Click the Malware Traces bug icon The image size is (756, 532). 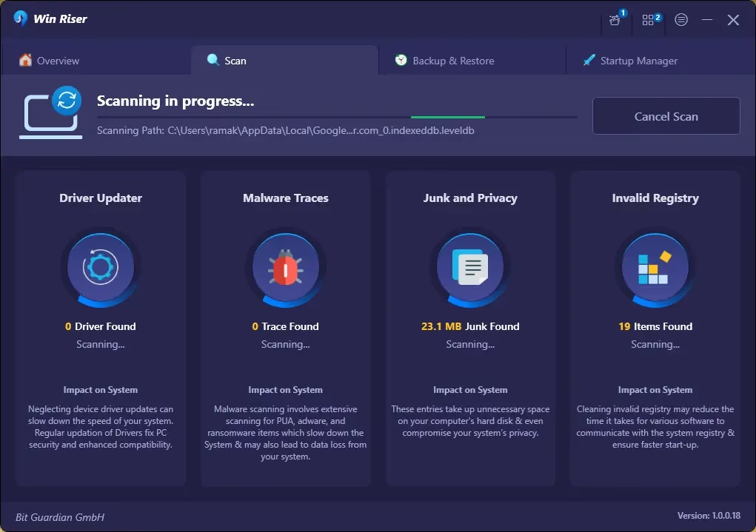coord(285,267)
